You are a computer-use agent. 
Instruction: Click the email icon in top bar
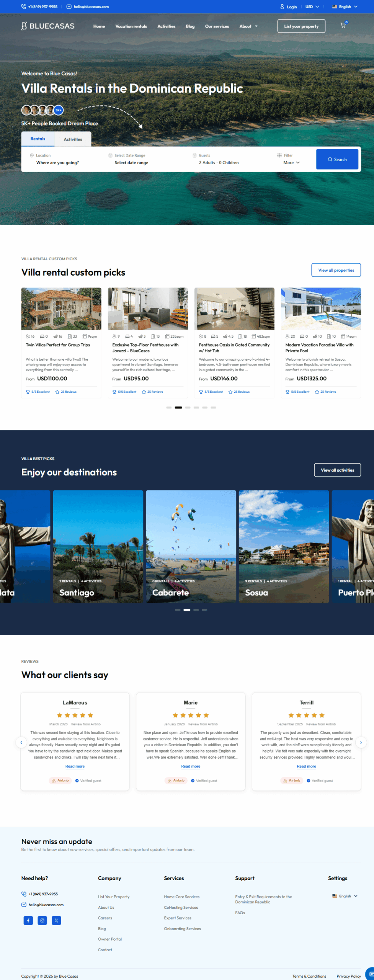coord(69,7)
